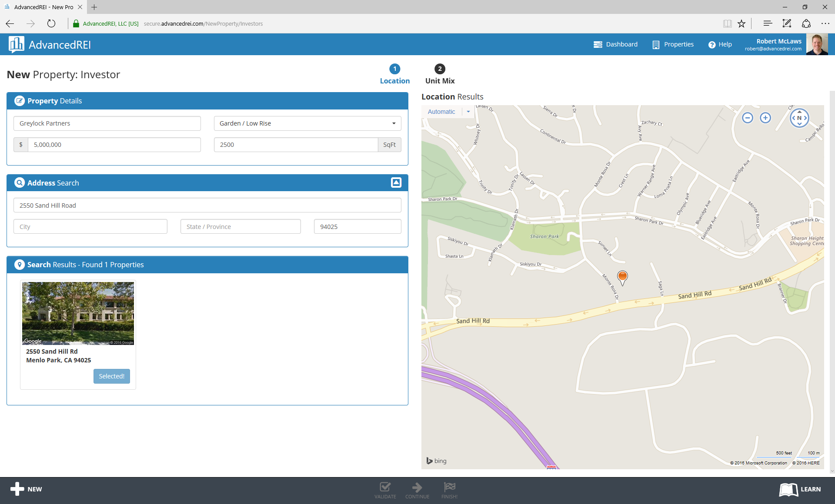Open the Garden / Low Rise dropdown
This screenshot has height=504, width=835.
[307, 123]
